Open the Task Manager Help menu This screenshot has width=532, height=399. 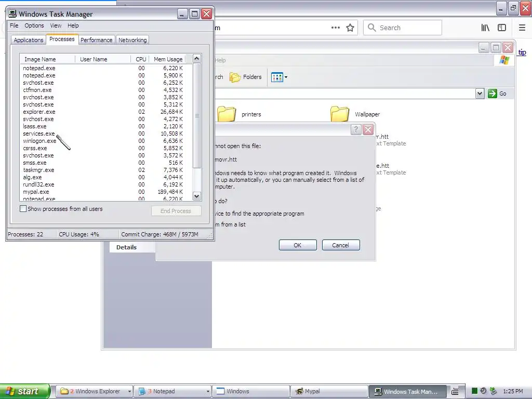pos(73,25)
